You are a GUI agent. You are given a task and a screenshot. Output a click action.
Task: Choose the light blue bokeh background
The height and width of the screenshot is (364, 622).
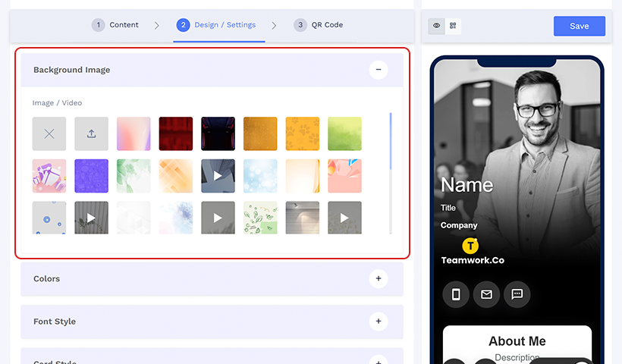click(260, 176)
